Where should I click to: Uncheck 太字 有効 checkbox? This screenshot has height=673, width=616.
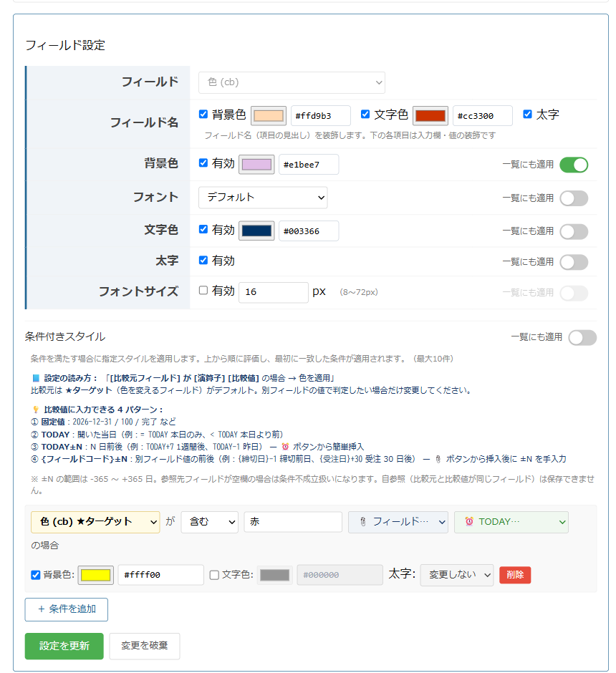pyautogui.click(x=203, y=261)
